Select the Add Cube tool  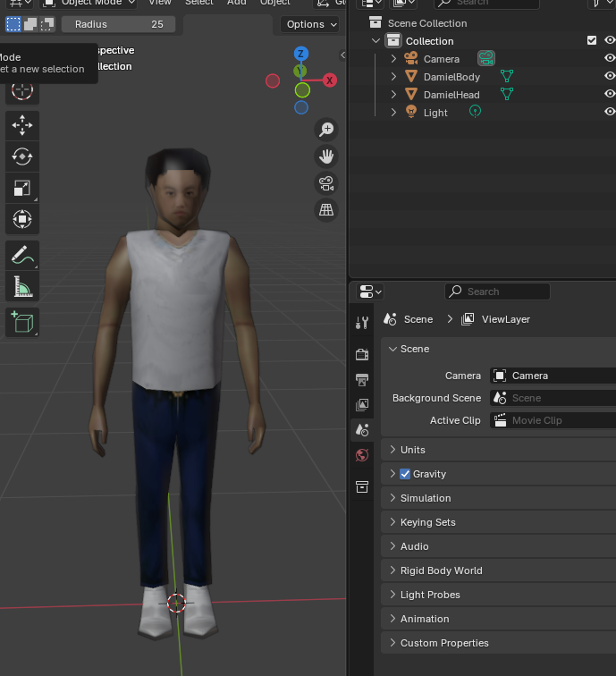coord(22,323)
